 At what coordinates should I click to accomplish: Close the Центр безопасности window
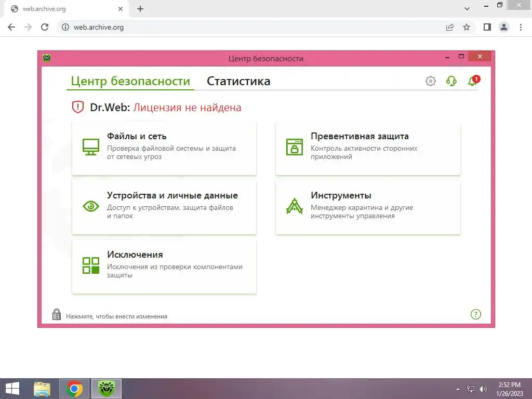point(480,56)
